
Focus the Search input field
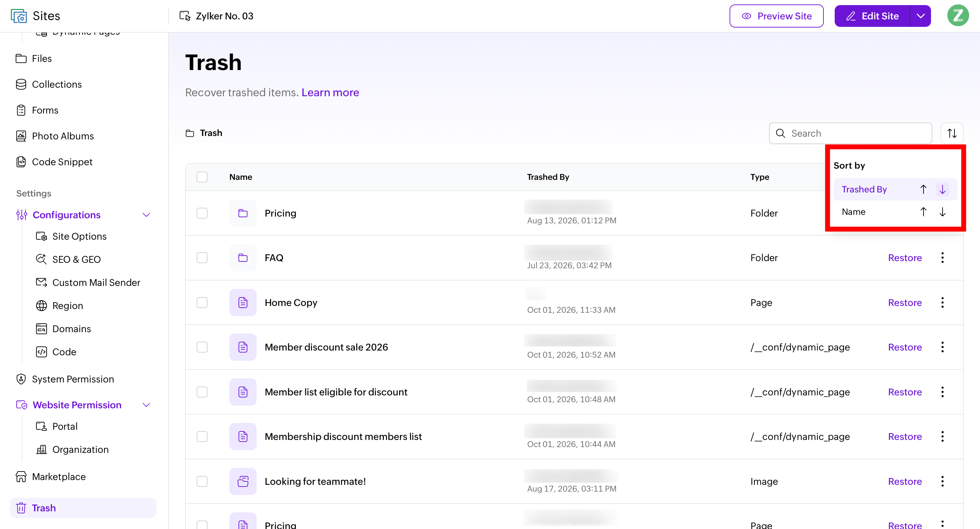(850, 133)
